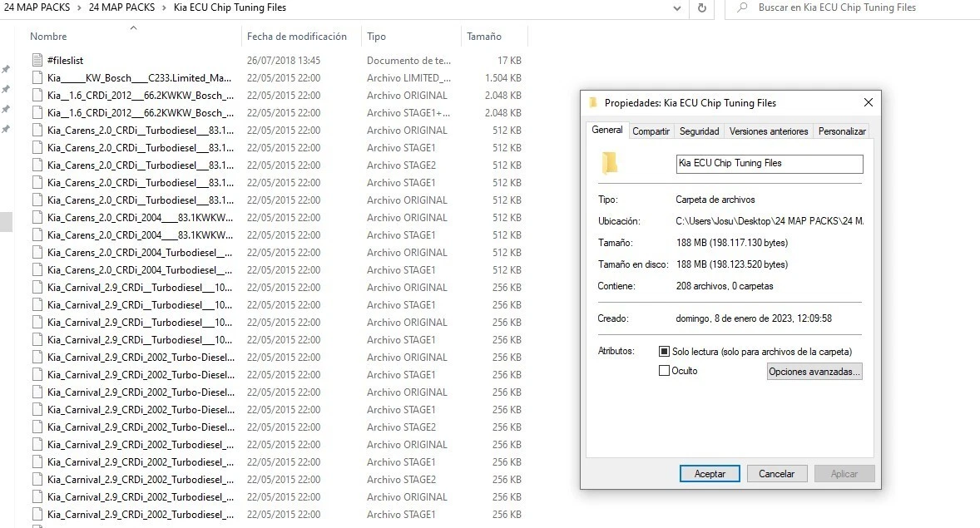Click the breadcrumb chevron before Kia ECU Chip Tuning Files
The image size is (980, 528).
point(164,8)
